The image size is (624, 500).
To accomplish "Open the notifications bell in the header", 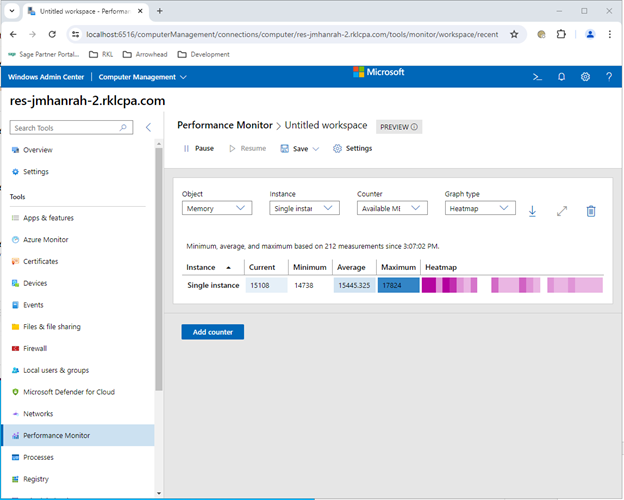I will point(561,77).
